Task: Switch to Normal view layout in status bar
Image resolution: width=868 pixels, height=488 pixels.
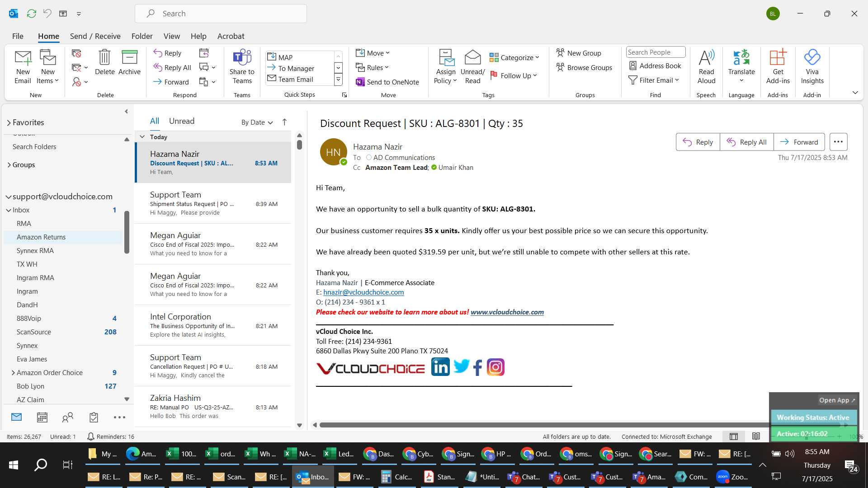Action: click(x=734, y=436)
